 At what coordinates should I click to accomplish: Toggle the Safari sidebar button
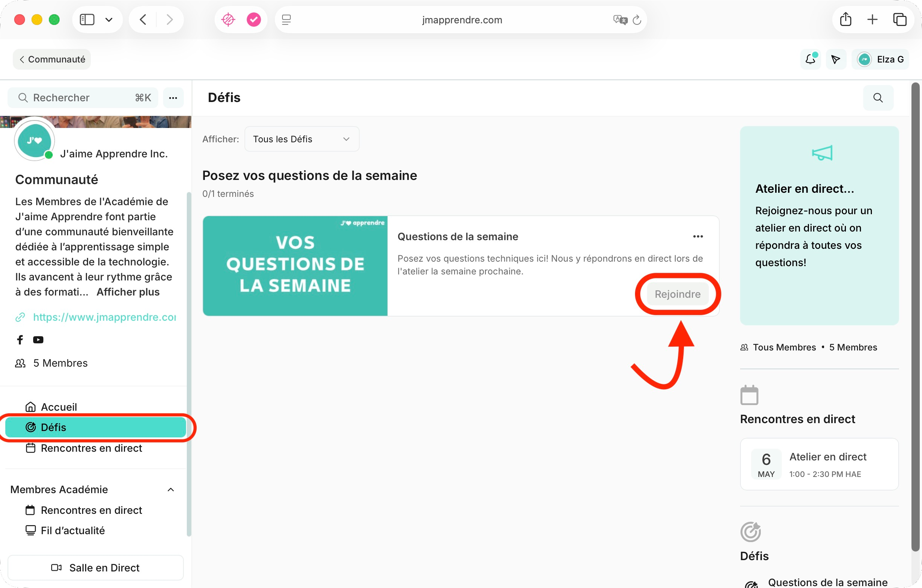coord(87,20)
